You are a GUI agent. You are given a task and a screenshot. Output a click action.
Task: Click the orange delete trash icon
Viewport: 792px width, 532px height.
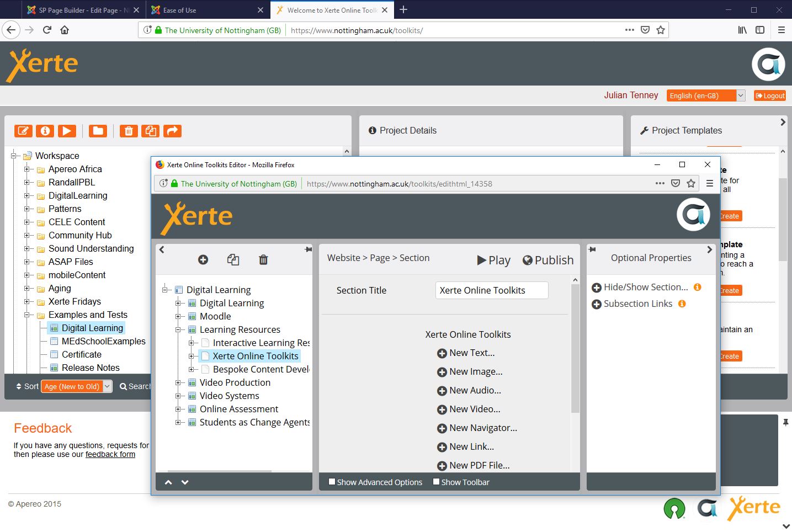(x=129, y=131)
